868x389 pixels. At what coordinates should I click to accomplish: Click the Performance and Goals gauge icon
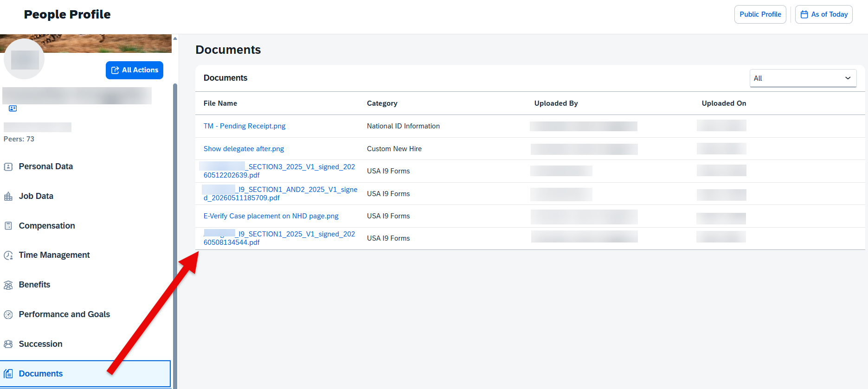tap(8, 315)
